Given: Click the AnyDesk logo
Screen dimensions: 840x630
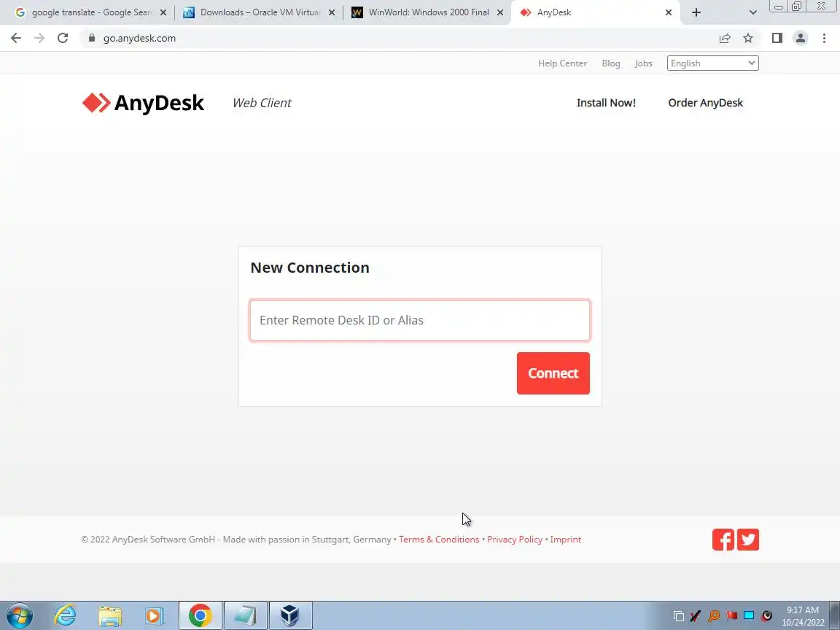Looking at the screenshot, I should [143, 103].
